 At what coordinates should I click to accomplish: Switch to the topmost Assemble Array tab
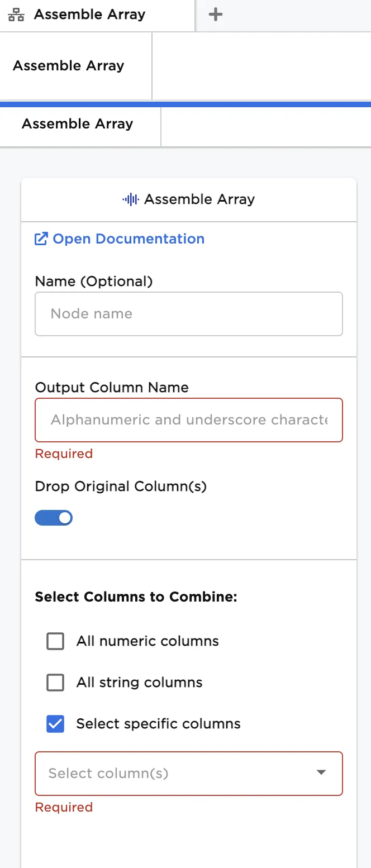click(89, 15)
